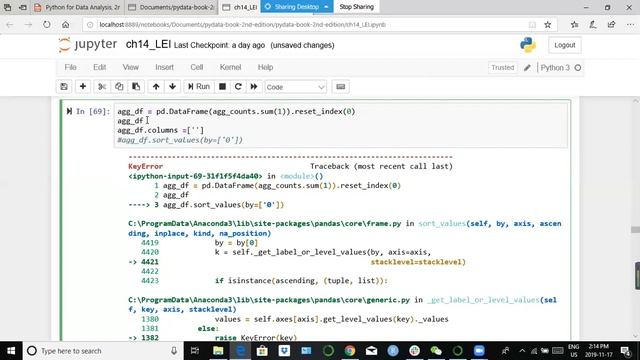
Task: Switch to Documents/pydata-book tab
Action: pos(171,7)
